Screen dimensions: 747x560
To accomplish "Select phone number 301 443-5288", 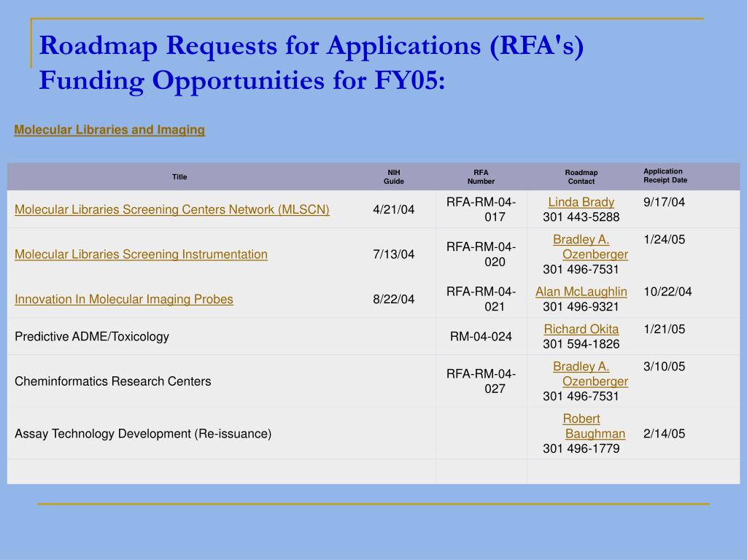I will [581, 217].
